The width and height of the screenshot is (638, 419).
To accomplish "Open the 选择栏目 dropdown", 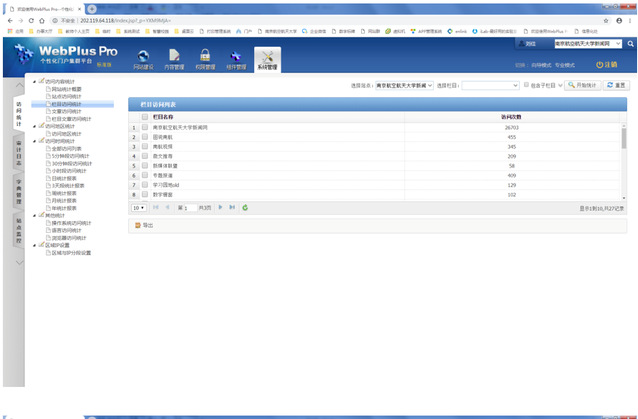I will click(490, 85).
